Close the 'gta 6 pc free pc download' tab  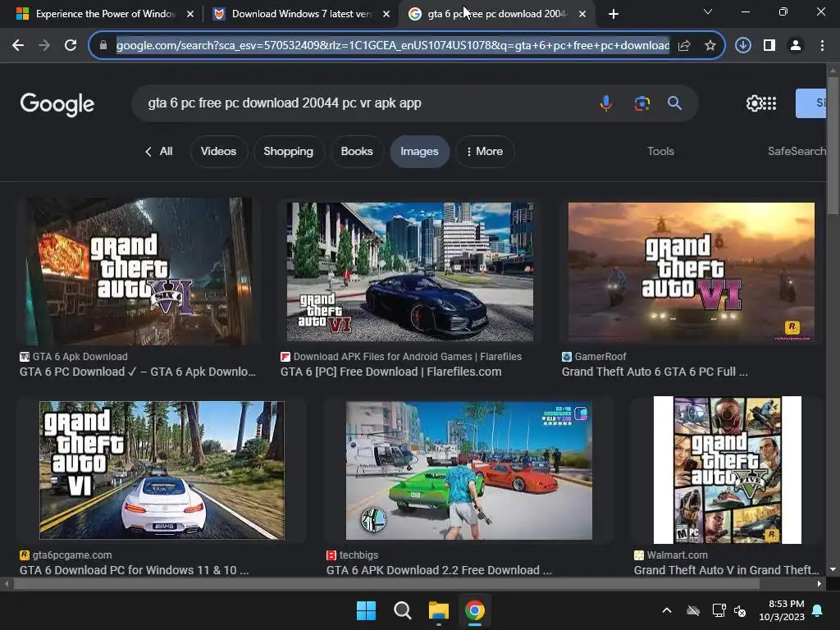click(582, 14)
